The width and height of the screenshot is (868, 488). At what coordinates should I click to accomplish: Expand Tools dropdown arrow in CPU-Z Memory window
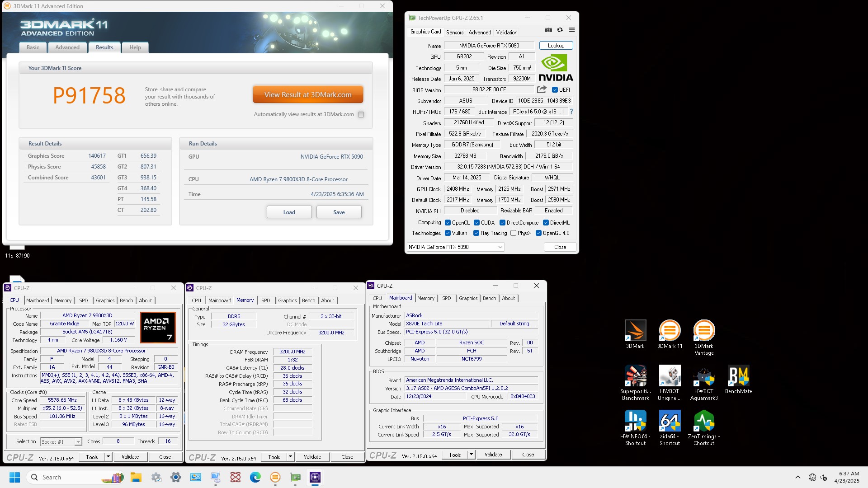290,457
